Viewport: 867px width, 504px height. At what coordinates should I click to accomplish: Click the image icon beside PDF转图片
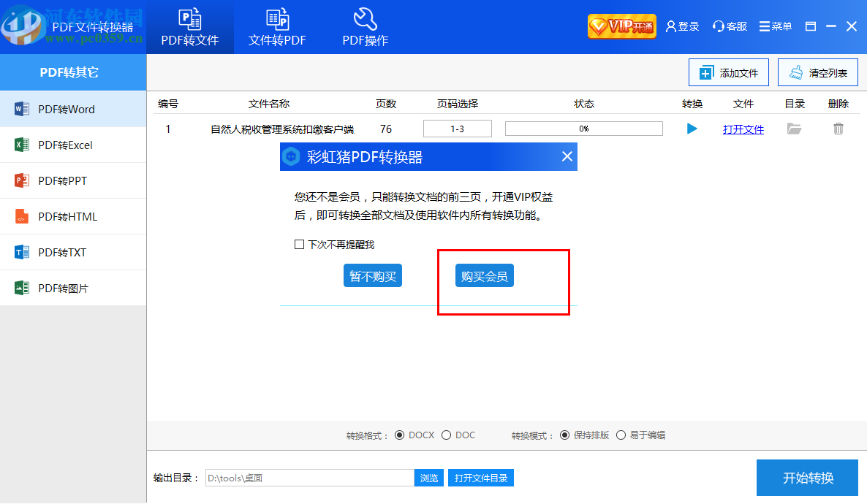[21, 288]
